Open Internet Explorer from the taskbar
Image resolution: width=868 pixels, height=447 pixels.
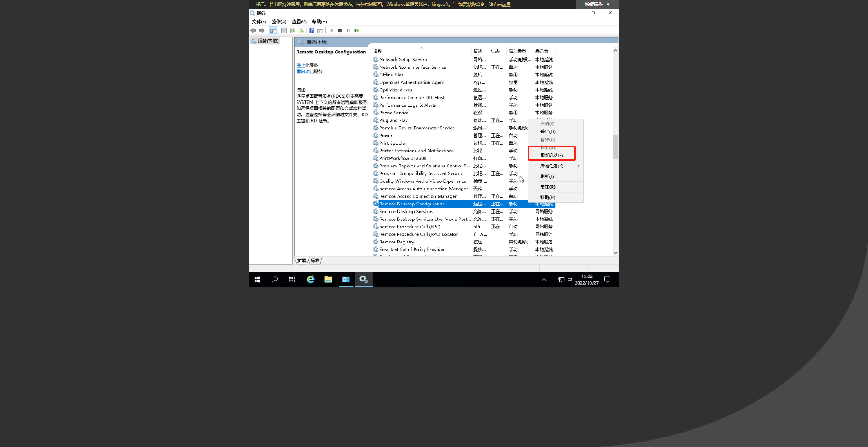(310, 280)
